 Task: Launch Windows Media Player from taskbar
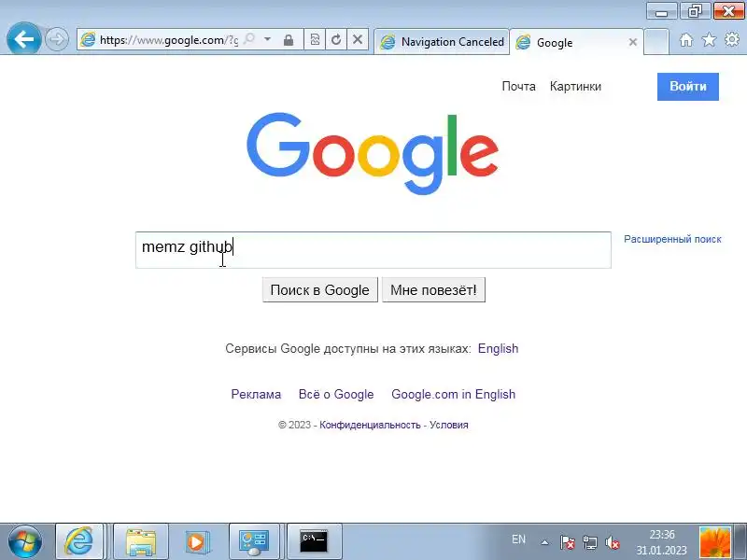(196, 541)
